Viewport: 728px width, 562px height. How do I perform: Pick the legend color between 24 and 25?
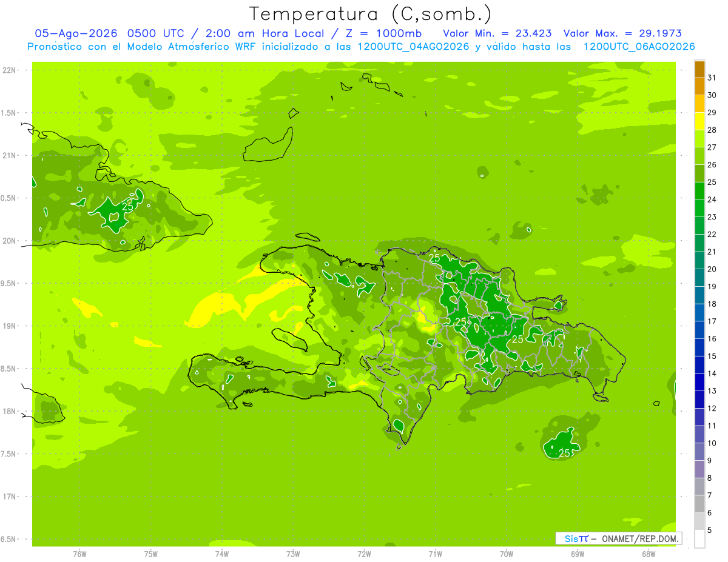pyautogui.click(x=699, y=191)
